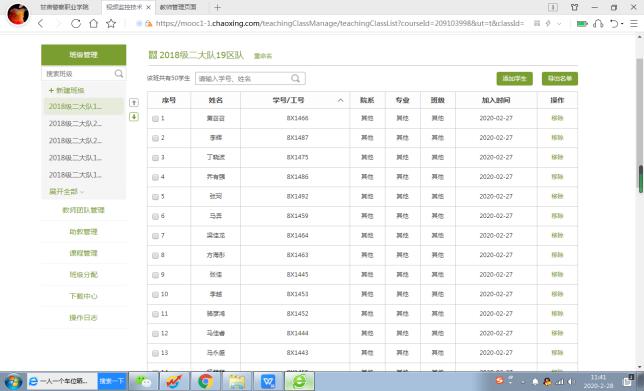Screen dimensions: 644x391
Task: Open the stock chart app in taskbar
Action: [x=175, y=382]
